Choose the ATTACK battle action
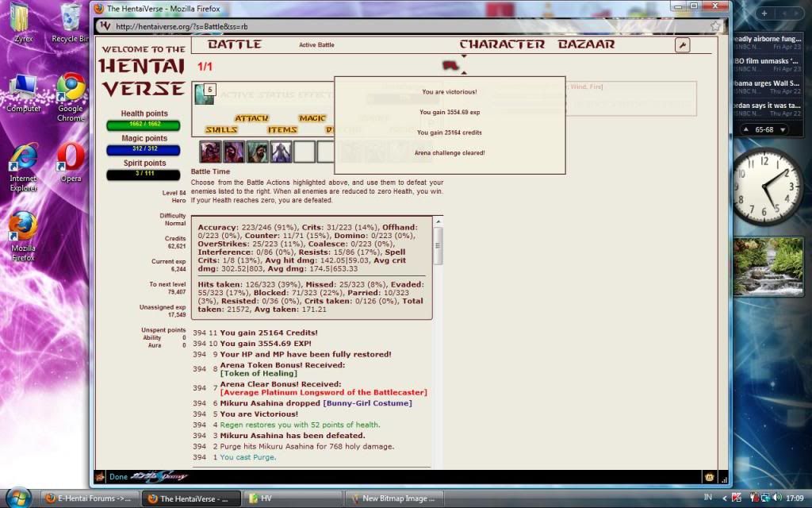The width and height of the screenshot is (812, 508). [251, 118]
